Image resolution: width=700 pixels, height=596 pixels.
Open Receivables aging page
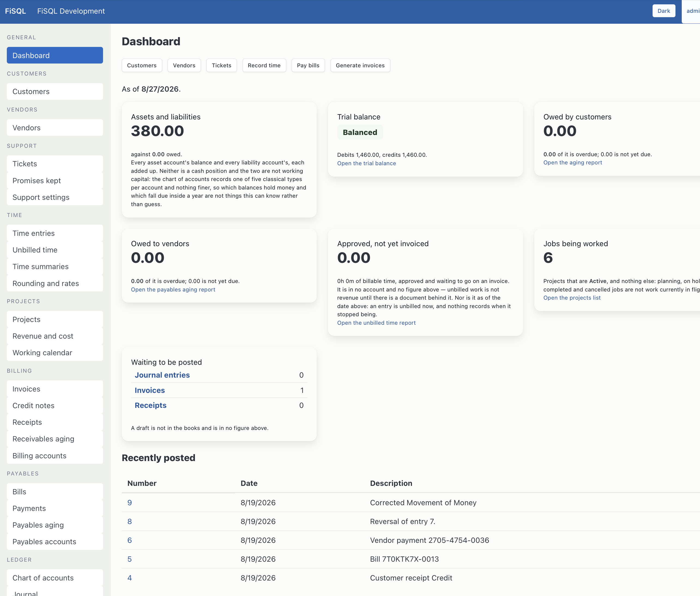(x=55, y=439)
